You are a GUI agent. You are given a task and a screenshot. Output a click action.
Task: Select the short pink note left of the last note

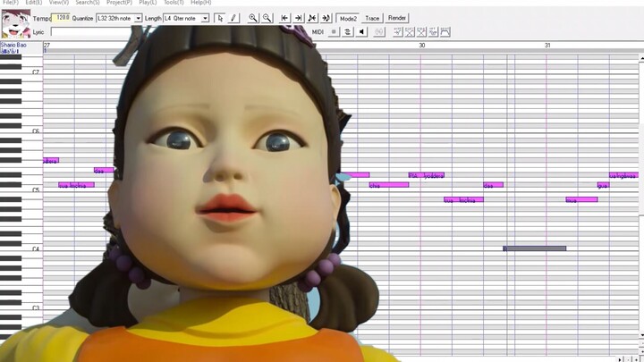604,185
